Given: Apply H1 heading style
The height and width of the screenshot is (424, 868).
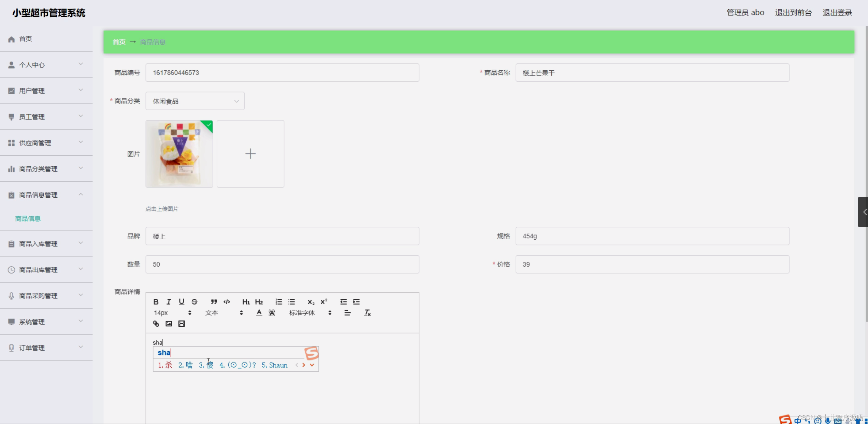Looking at the screenshot, I should [x=246, y=302].
